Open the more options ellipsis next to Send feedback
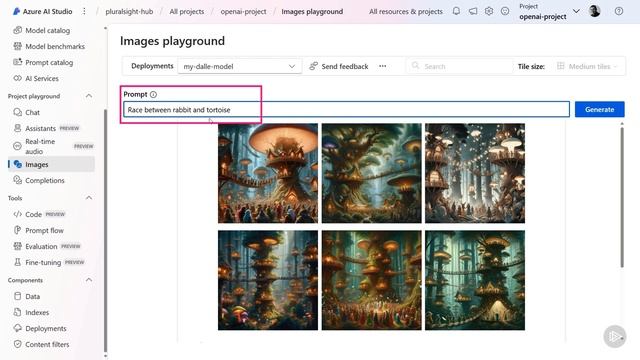640x360 pixels. (x=382, y=66)
